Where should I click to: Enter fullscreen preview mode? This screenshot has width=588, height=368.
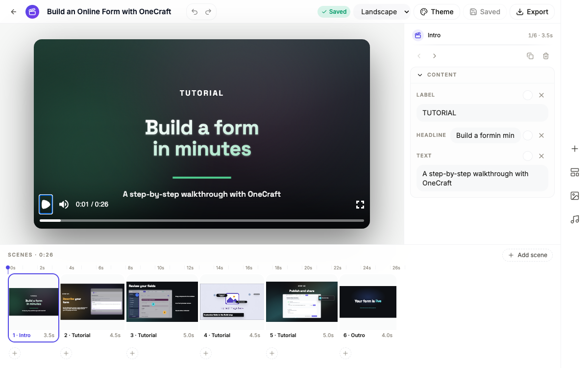click(360, 205)
